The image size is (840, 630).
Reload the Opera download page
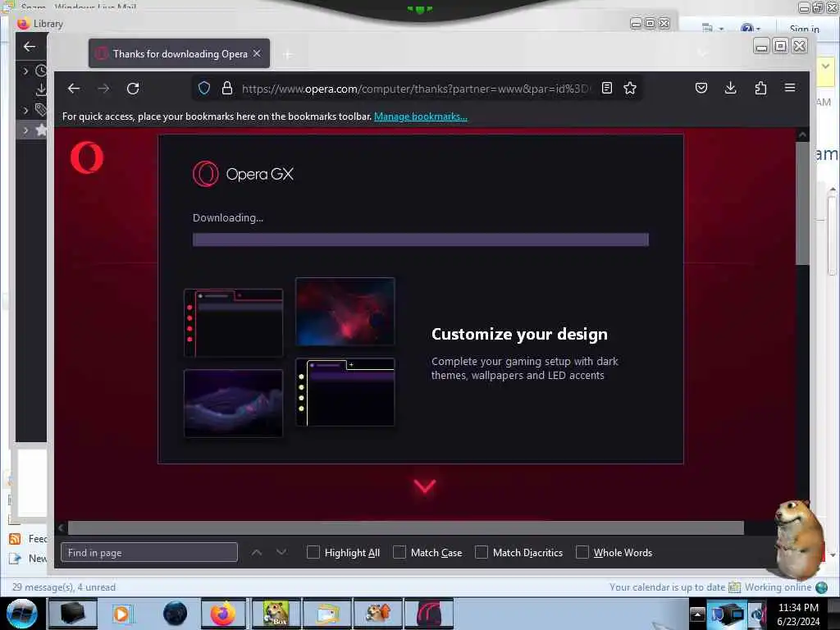[133, 89]
